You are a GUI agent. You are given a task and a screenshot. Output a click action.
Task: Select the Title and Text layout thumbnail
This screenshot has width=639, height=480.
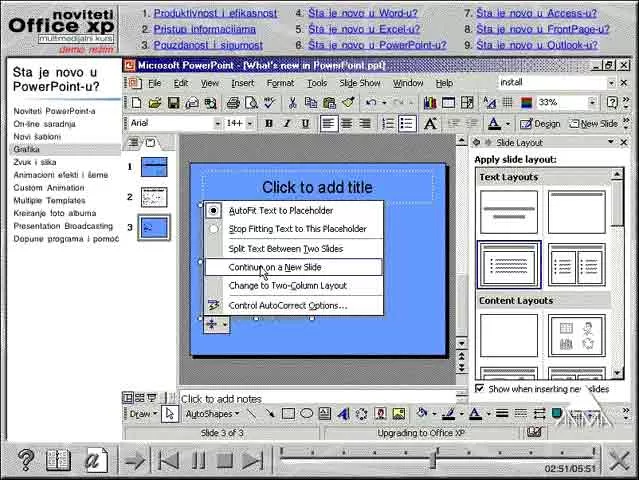click(x=509, y=264)
